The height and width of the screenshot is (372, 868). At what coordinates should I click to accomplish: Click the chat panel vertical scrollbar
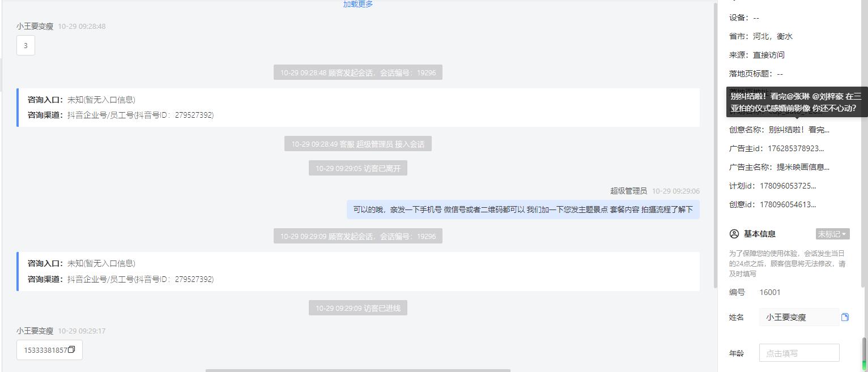pyautogui.click(x=715, y=144)
